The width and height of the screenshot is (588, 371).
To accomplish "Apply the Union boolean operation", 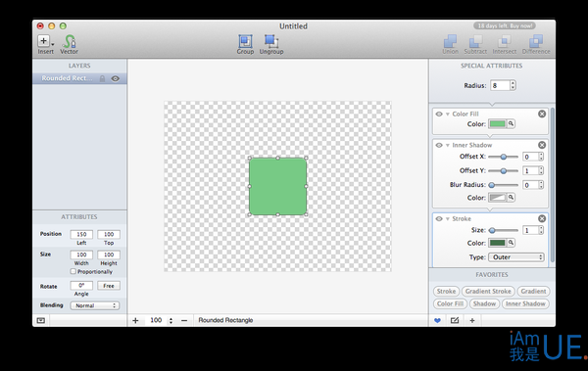I will coord(450,45).
